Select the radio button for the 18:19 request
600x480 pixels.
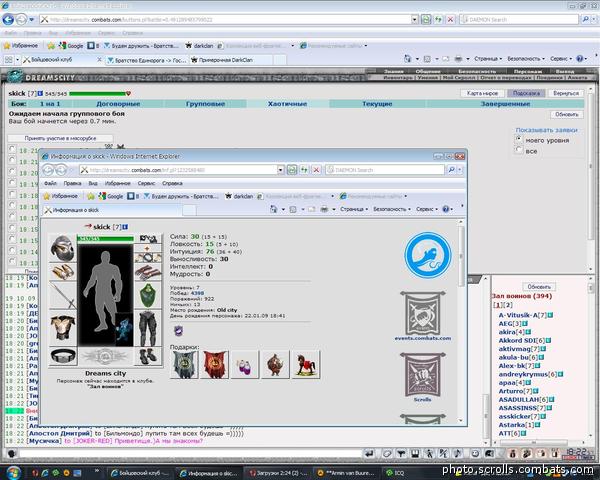click(x=13, y=183)
